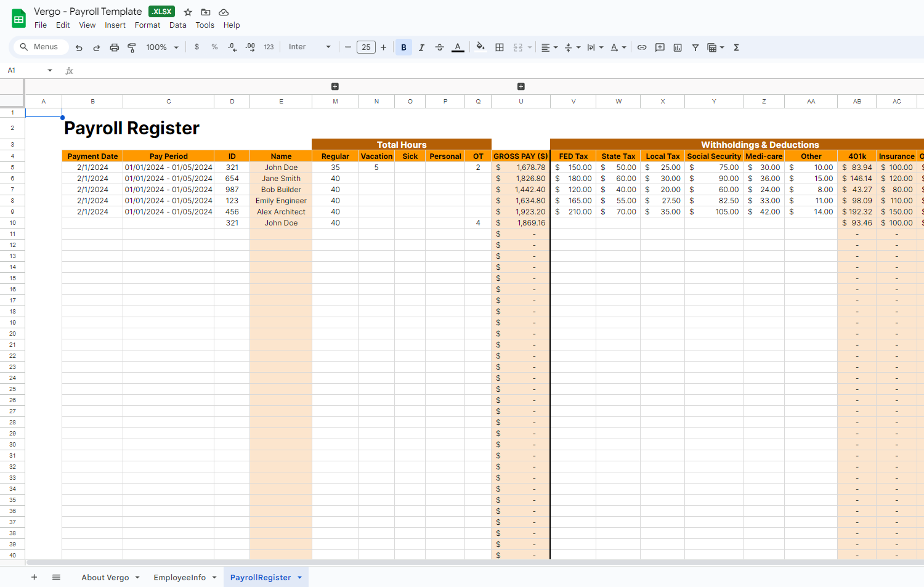Toggle bold formatting button
The height and width of the screenshot is (587, 924).
pyautogui.click(x=403, y=47)
